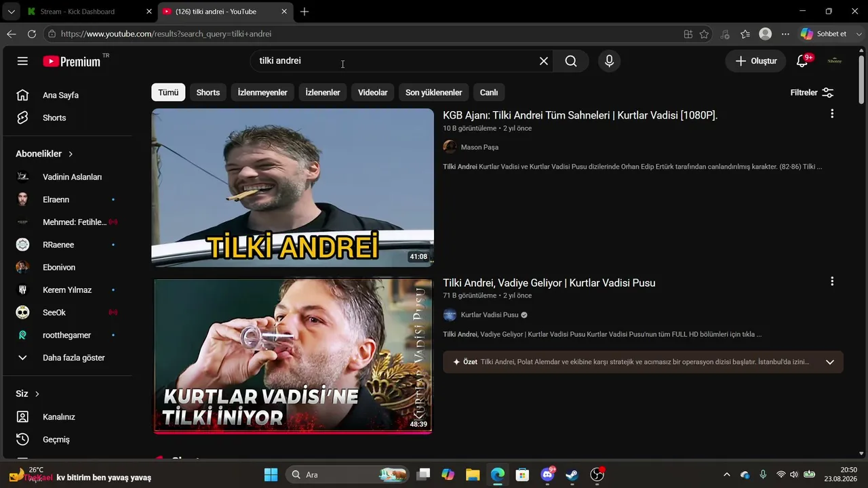Screen dimensions: 868x488
Task: Open Microsoft Store from the taskbar
Action: (x=522, y=474)
